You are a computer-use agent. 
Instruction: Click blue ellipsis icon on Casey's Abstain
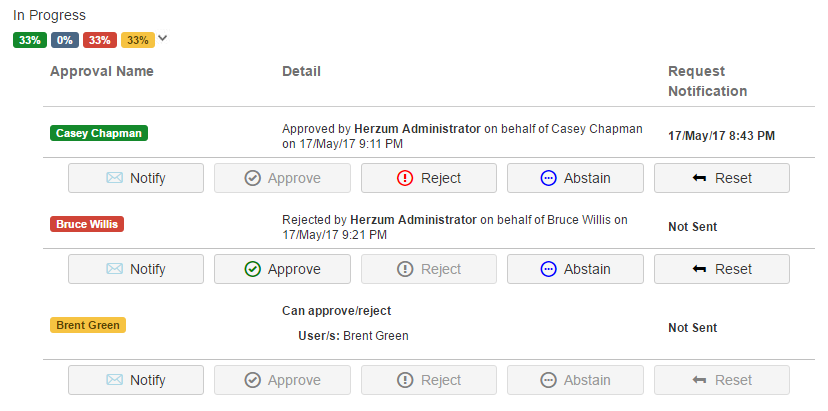pos(548,179)
